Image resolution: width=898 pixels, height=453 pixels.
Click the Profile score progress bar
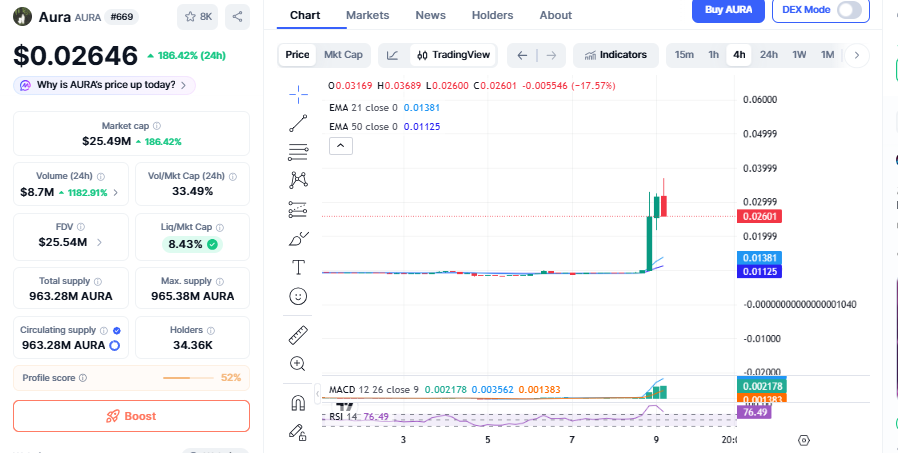pyautogui.click(x=188, y=378)
